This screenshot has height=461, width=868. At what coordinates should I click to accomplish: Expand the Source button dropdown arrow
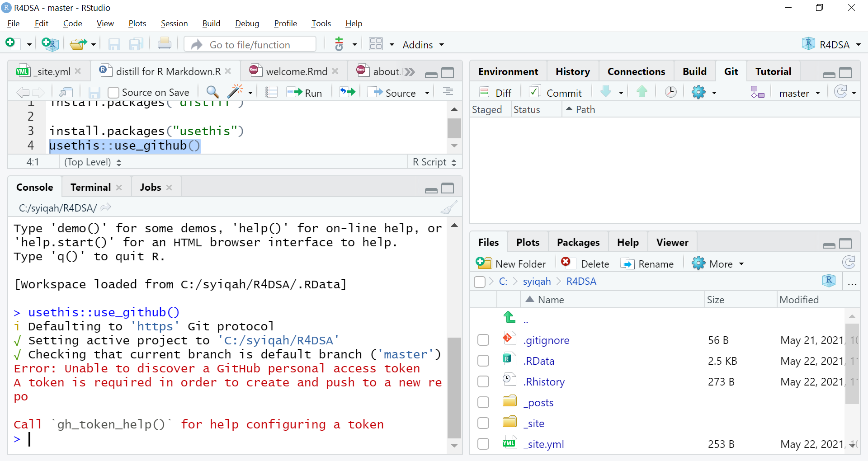(426, 92)
